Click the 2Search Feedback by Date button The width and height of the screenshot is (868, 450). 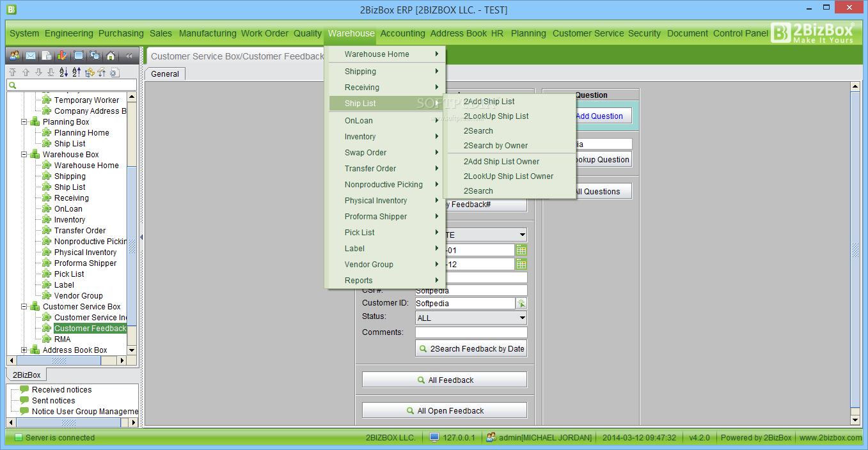tap(471, 348)
